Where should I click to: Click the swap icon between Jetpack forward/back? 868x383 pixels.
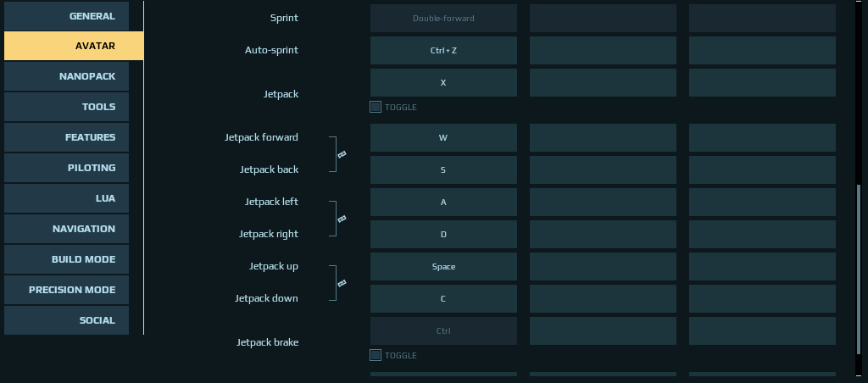coord(342,154)
